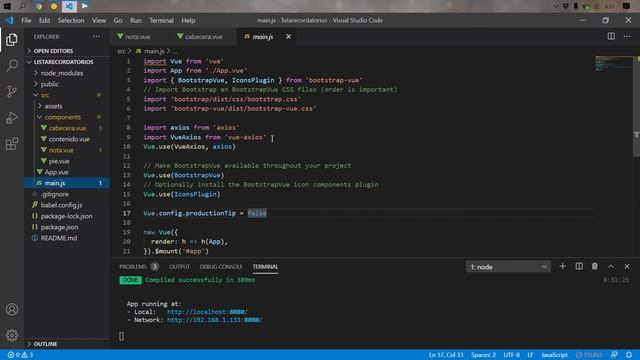Click the feedback icon in status bar

click(x=614, y=355)
